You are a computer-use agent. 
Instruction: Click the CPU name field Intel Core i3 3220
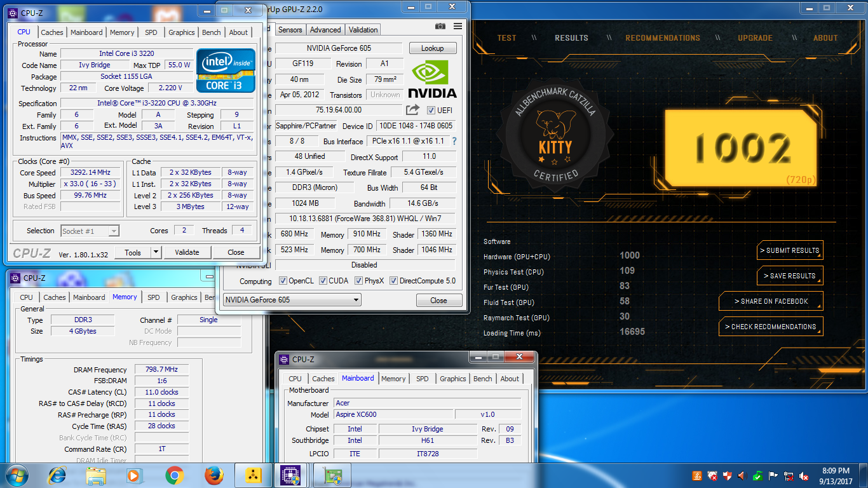click(126, 54)
